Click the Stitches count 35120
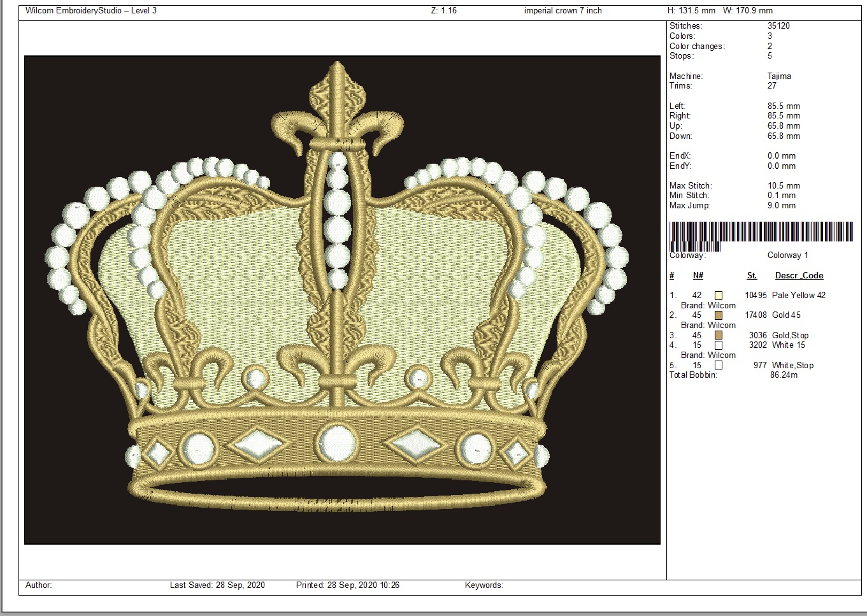 [x=778, y=26]
